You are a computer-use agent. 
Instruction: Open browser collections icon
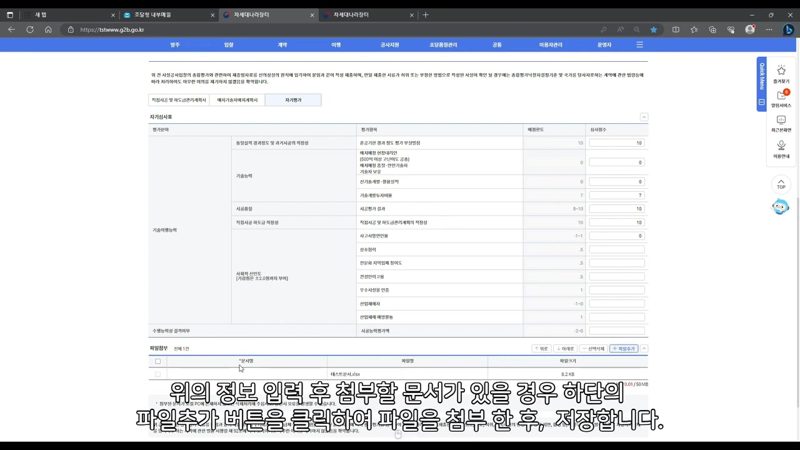(x=712, y=30)
